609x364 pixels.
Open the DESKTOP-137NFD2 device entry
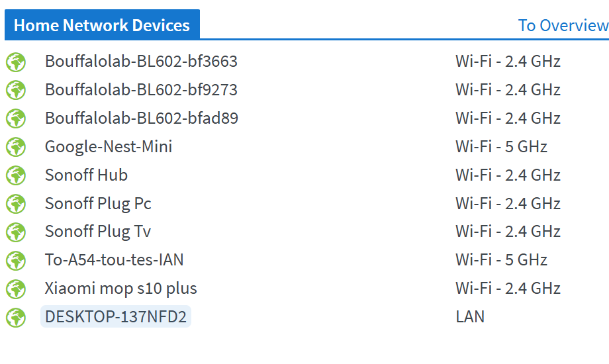pyautogui.click(x=116, y=316)
